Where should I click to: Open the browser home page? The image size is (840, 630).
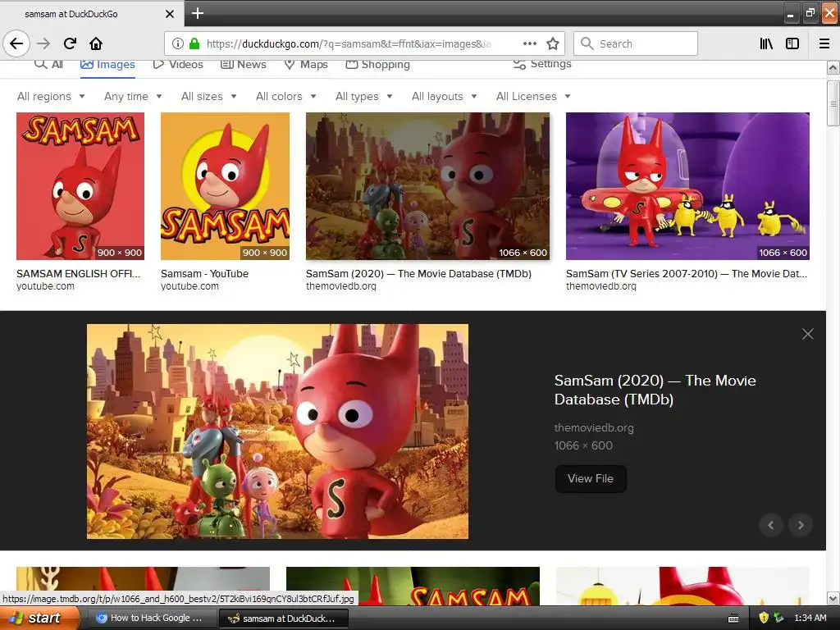[x=96, y=43]
